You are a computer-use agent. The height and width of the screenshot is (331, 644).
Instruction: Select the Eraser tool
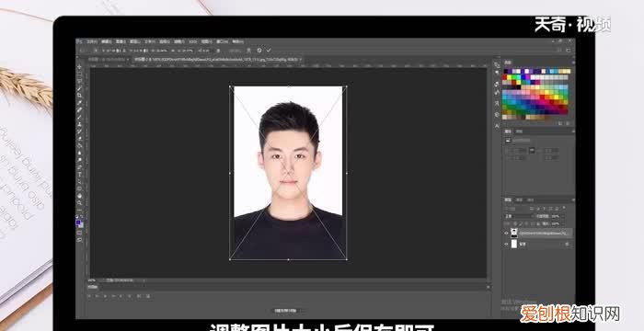[x=79, y=139]
